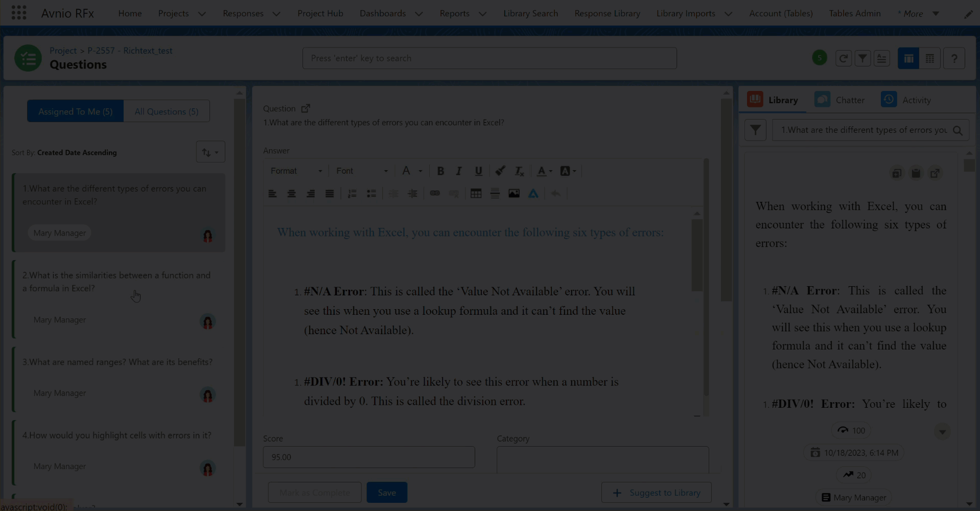This screenshot has width=980, height=511.
Task: Align text left in editor
Action: click(272, 194)
